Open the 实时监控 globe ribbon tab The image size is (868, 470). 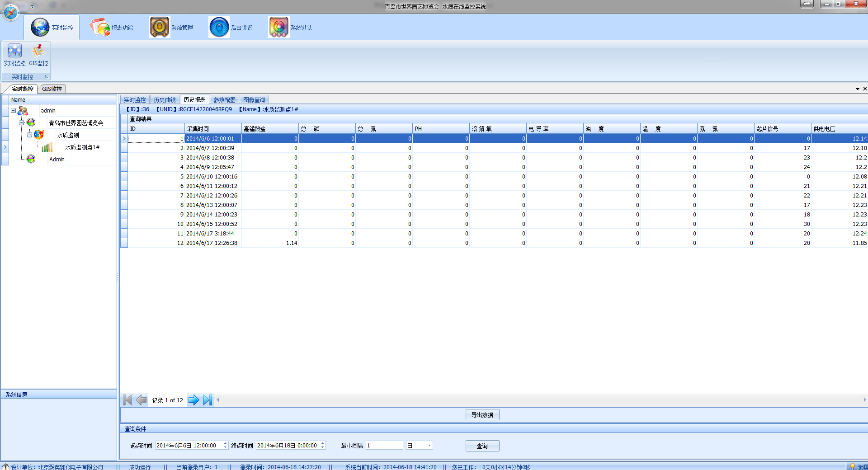click(x=52, y=28)
